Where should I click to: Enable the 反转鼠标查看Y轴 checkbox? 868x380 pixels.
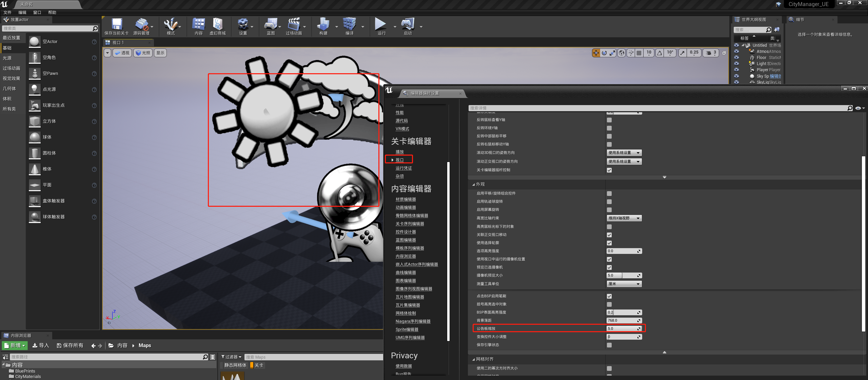[609, 120]
